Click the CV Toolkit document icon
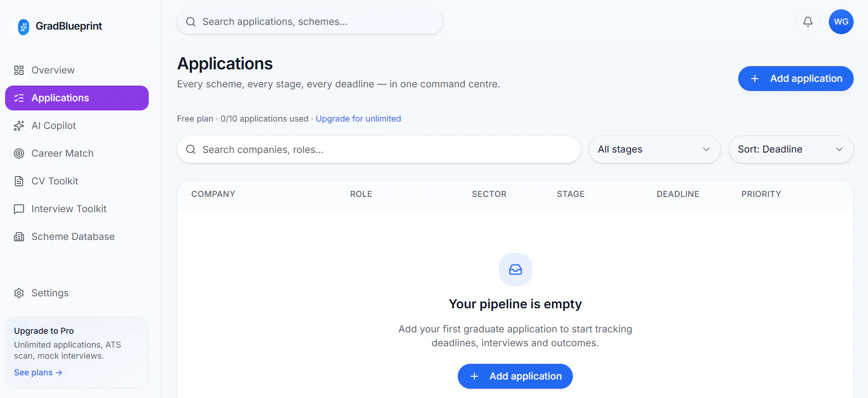This screenshot has width=868, height=398. 19,181
